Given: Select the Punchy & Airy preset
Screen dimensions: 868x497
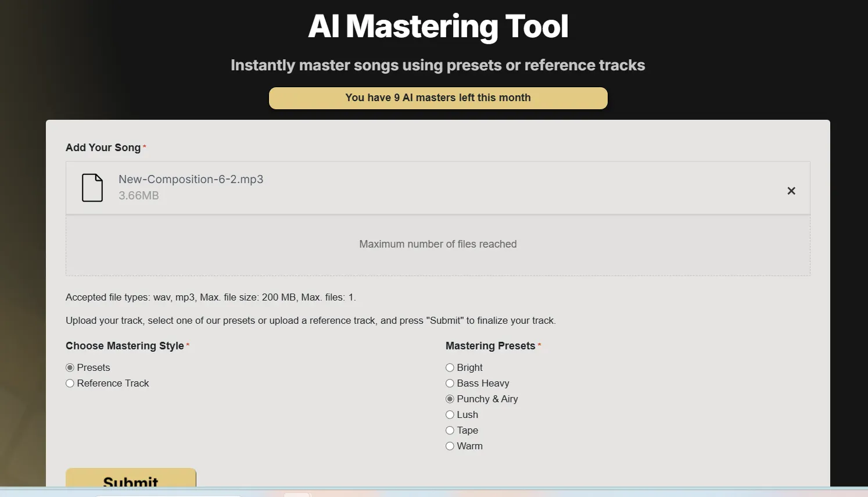Looking at the screenshot, I should pos(450,399).
